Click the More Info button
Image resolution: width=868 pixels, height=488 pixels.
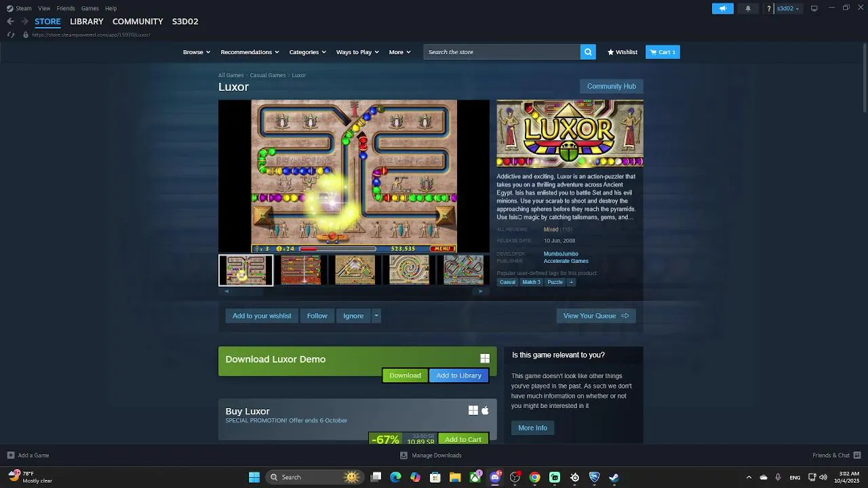[532, 428]
